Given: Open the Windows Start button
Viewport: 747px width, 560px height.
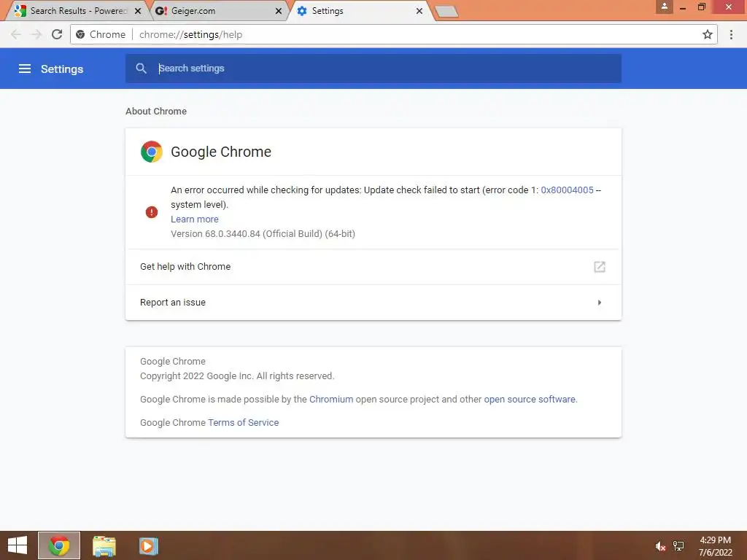Looking at the screenshot, I should [18, 545].
